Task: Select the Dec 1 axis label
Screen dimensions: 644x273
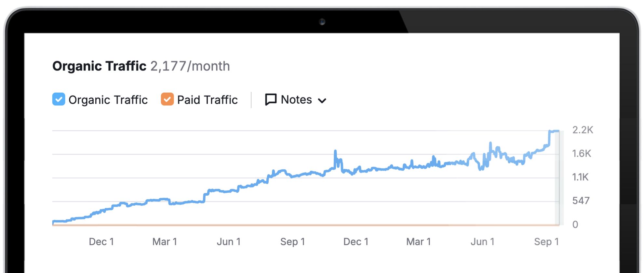Action: (x=101, y=241)
